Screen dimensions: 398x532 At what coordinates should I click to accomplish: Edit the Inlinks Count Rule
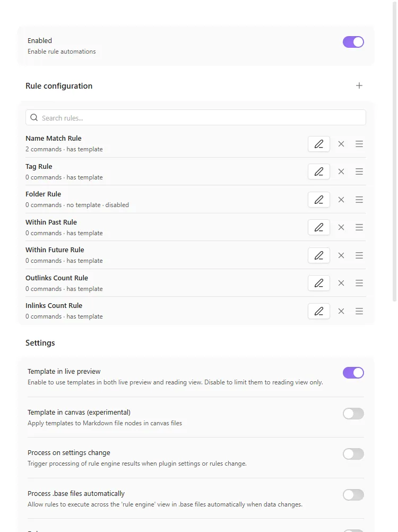click(319, 311)
